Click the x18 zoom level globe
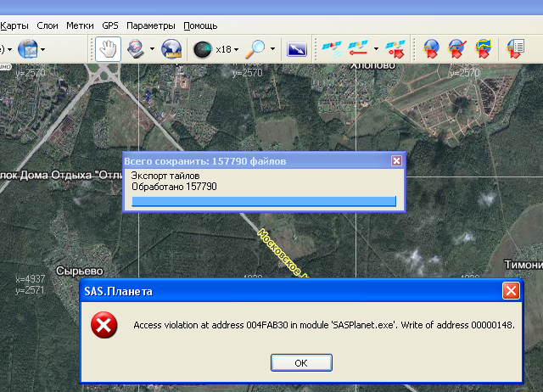This screenshot has width=543, height=392. point(203,49)
